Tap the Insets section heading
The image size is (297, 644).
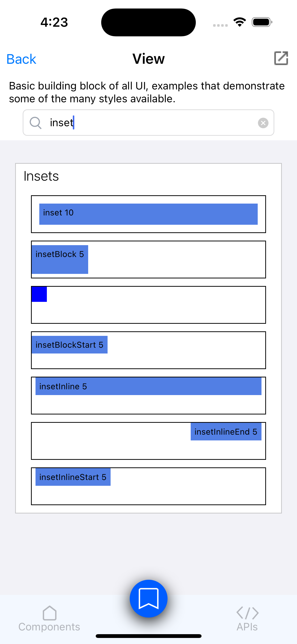coord(41,176)
